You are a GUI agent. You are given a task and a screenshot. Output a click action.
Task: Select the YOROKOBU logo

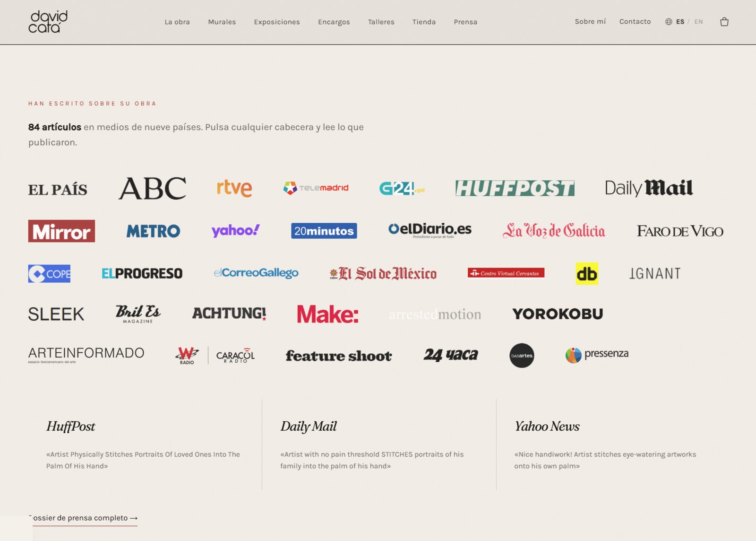tap(558, 314)
